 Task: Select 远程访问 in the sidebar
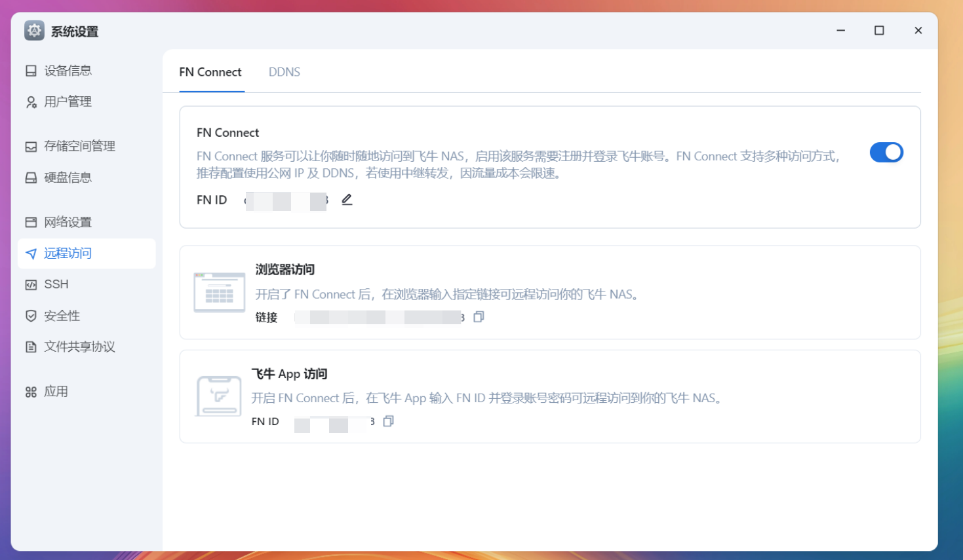click(87, 253)
